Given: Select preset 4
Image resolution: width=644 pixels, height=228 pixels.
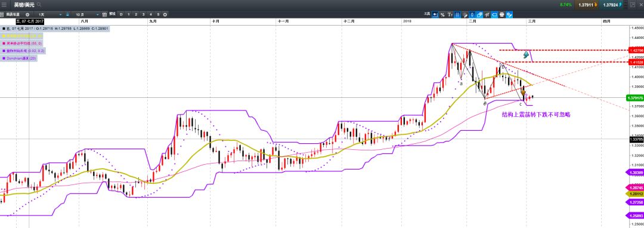Looking at the screenshot, I should pos(151,14).
